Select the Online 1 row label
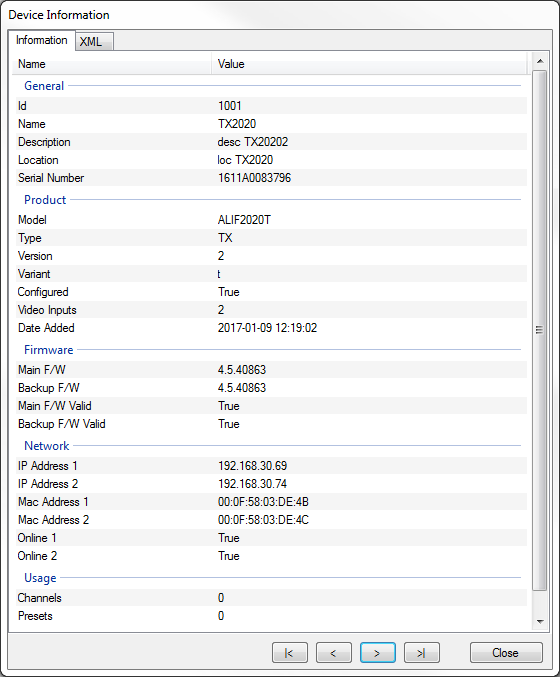 pyautogui.click(x=37, y=538)
